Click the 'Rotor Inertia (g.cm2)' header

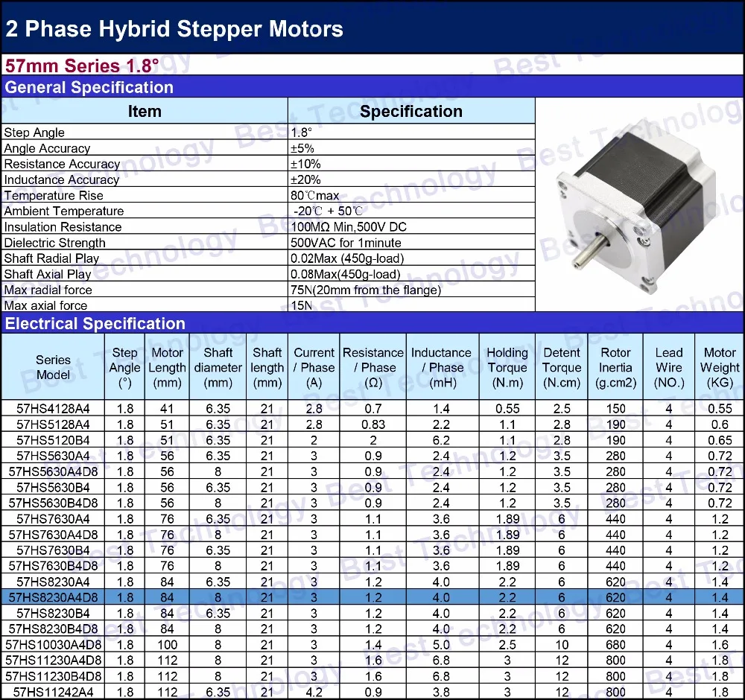616,367
